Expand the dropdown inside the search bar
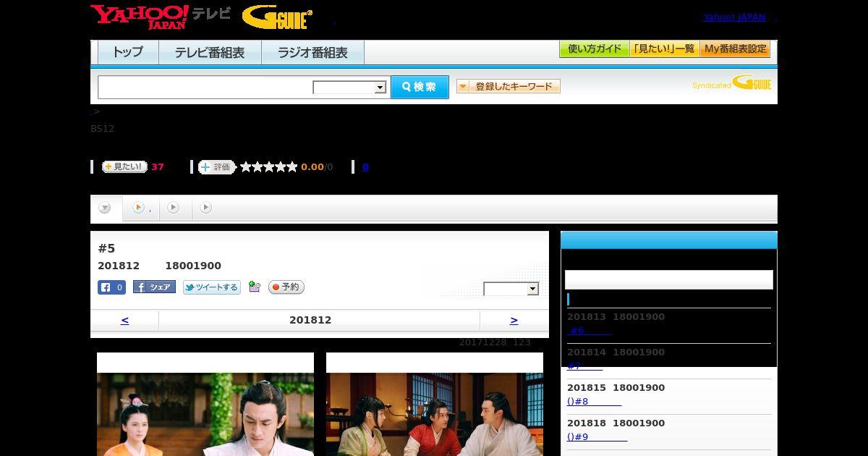 (350, 88)
